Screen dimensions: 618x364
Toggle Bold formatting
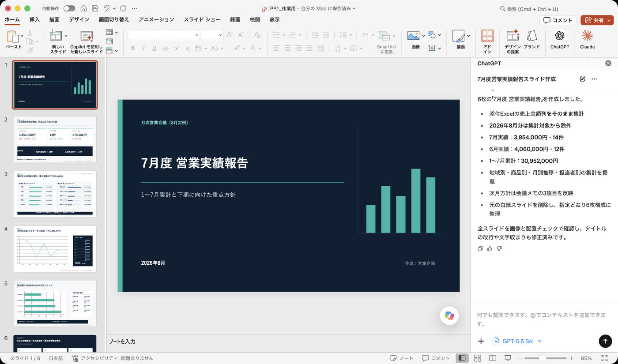(133, 48)
